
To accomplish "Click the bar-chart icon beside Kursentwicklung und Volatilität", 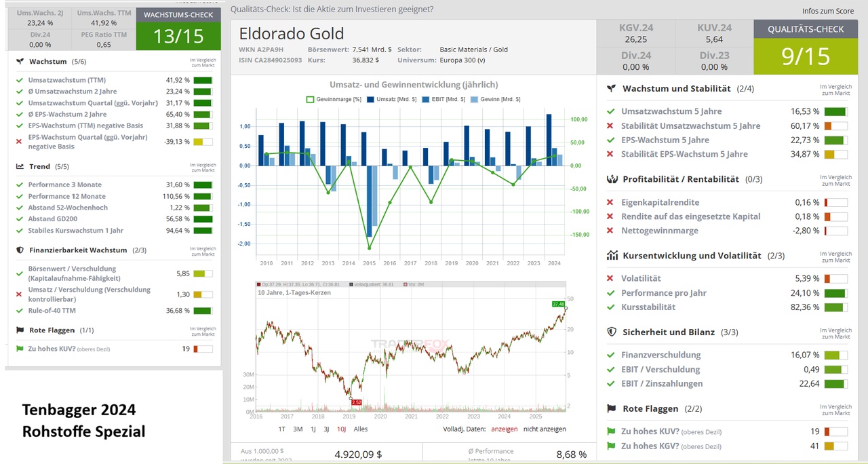I will [x=611, y=256].
